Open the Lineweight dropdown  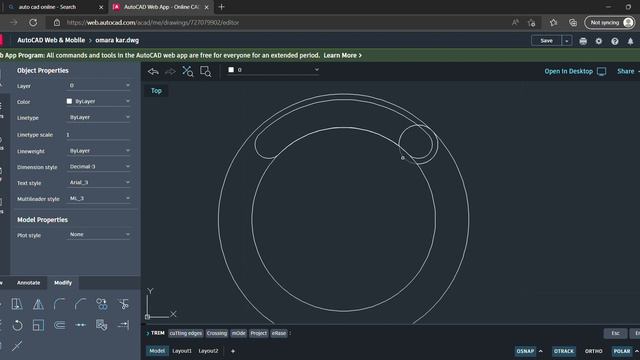click(x=98, y=151)
